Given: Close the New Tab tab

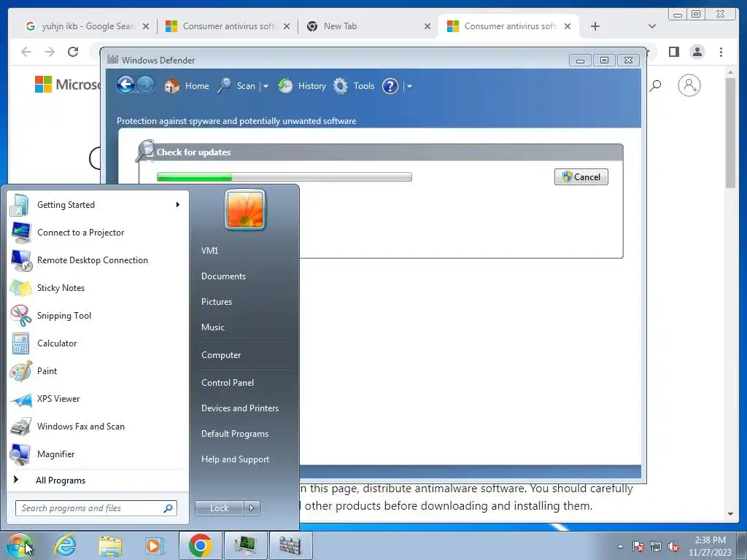Looking at the screenshot, I should tap(427, 26).
